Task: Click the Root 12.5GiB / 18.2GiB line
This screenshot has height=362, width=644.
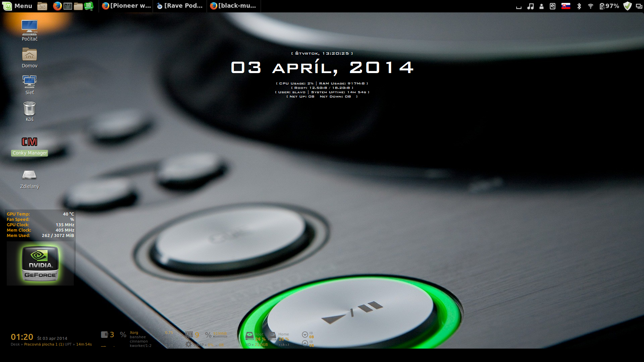Action: pyautogui.click(x=322, y=88)
